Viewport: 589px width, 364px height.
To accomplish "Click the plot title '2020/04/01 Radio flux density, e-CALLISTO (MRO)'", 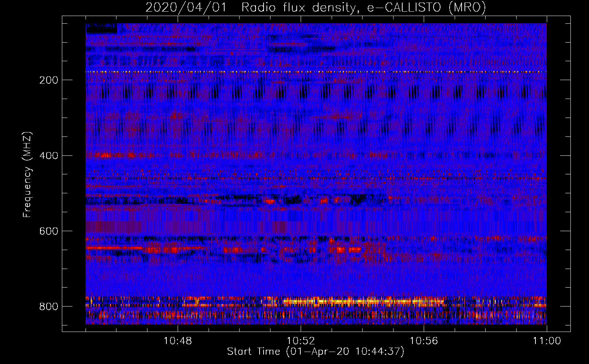I will click(x=316, y=8).
